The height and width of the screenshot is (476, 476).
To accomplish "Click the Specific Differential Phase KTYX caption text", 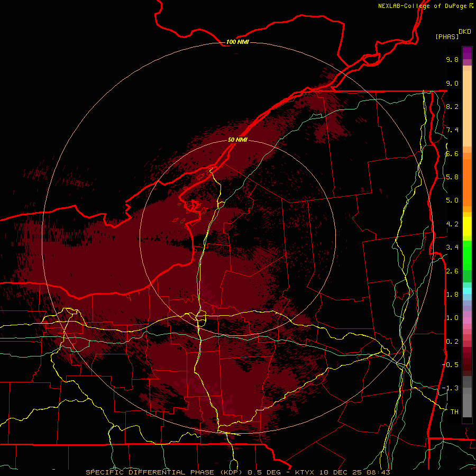I will coord(237,472).
